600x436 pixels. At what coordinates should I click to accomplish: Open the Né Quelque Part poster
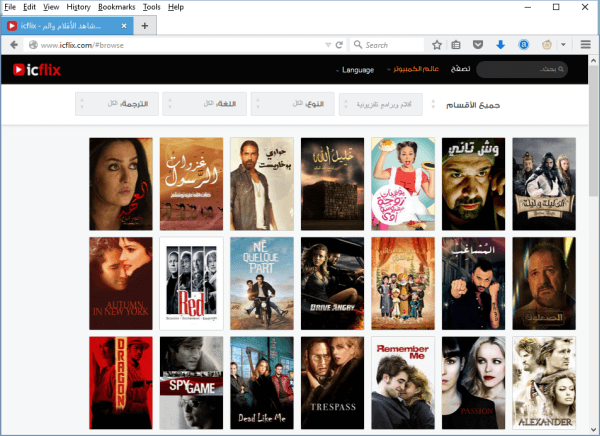click(262, 283)
